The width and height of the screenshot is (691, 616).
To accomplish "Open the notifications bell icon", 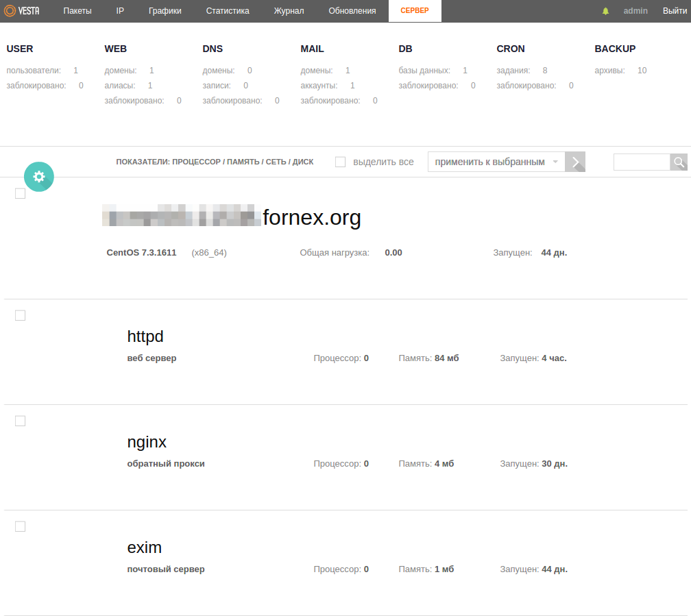I will tap(605, 11).
